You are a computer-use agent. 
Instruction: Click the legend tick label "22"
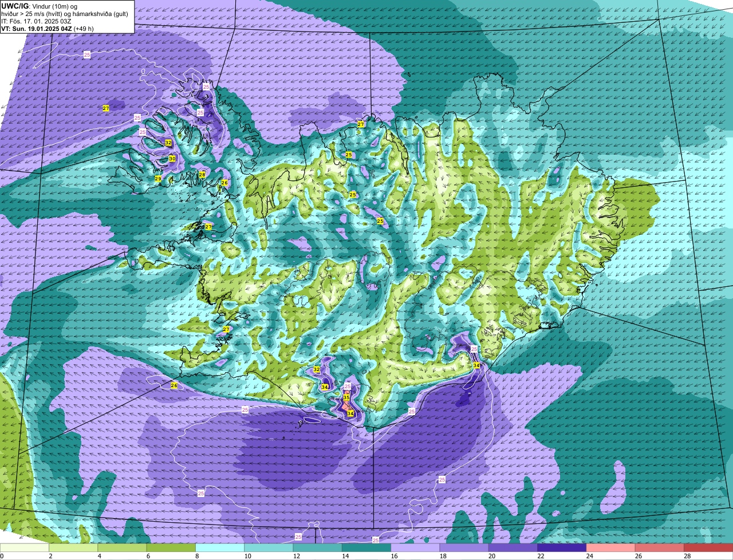539,556
